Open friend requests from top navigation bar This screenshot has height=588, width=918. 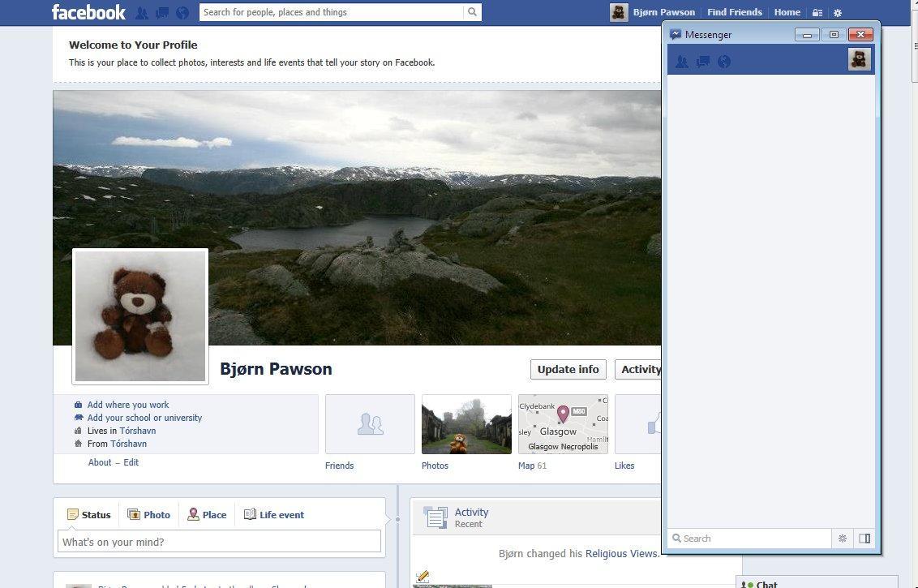141,12
